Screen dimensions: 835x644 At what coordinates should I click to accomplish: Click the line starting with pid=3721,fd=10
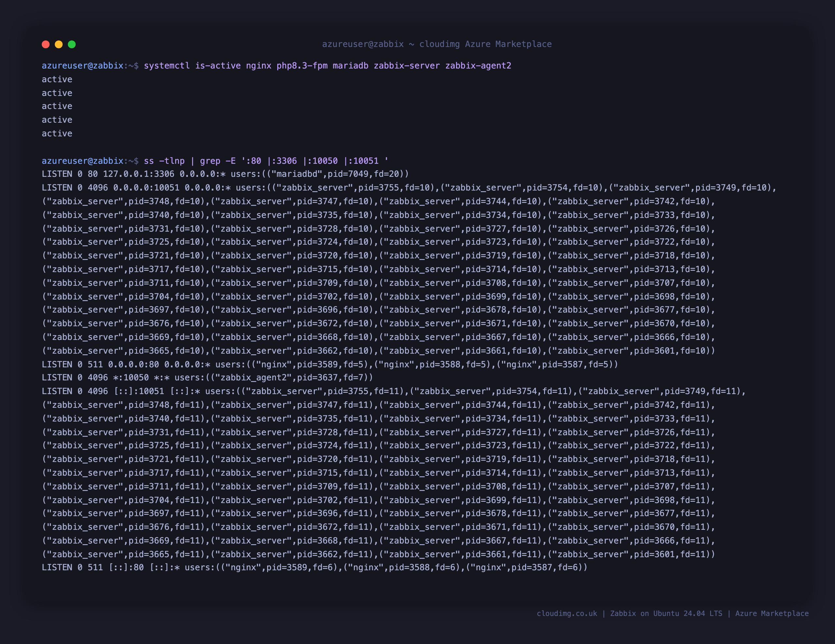[378, 255]
